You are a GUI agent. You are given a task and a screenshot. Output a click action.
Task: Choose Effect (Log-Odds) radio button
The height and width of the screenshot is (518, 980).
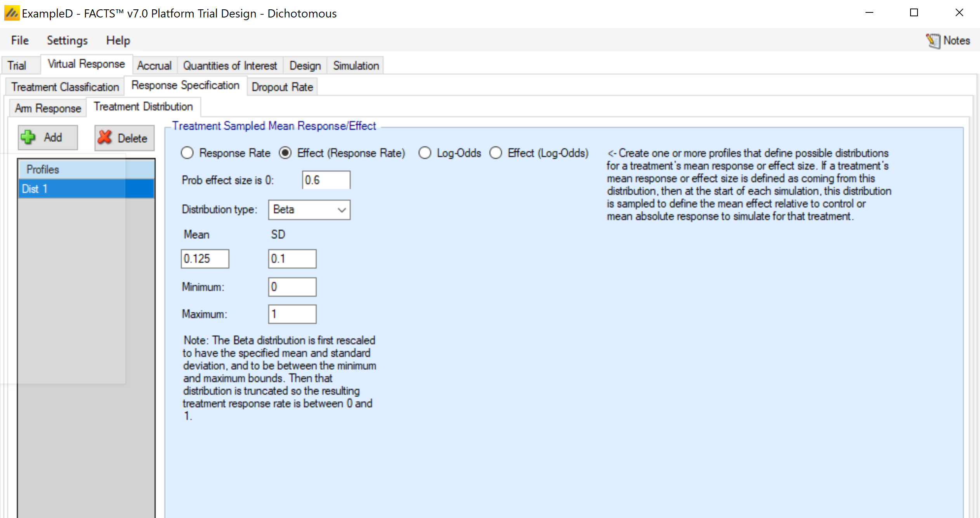tap(496, 153)
